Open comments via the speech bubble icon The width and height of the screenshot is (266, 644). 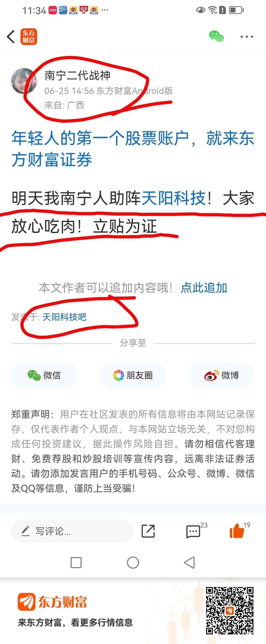click(x=193, y=531)
